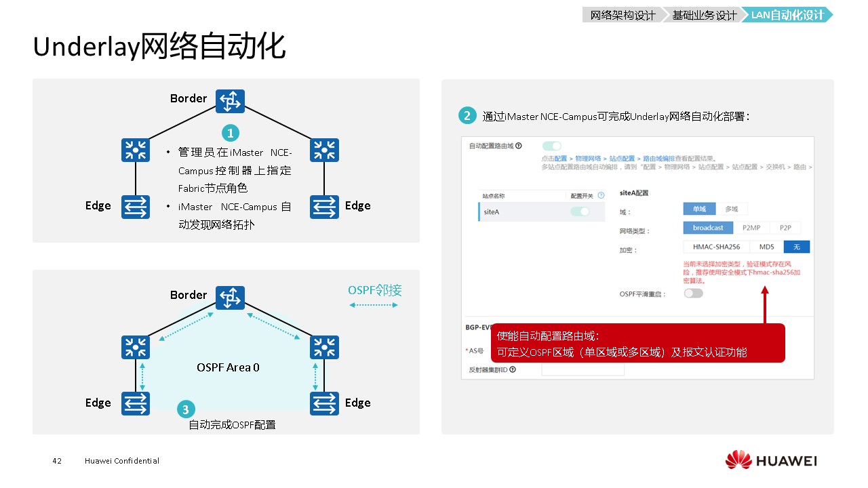868x488 pixels.
Task: Click the left aggregation switch in top diagram
Action: [x=136, y=150]
